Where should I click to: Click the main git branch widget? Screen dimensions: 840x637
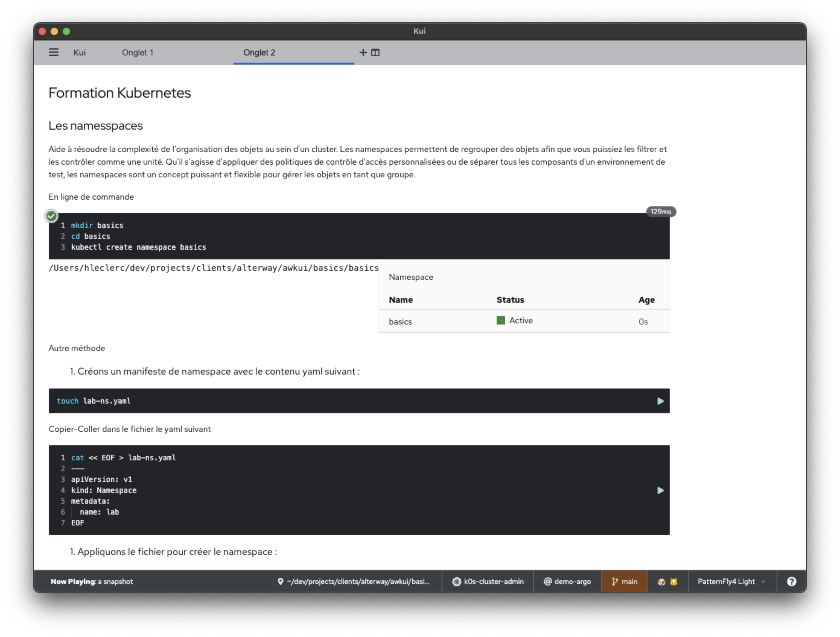tap(624, 582)
